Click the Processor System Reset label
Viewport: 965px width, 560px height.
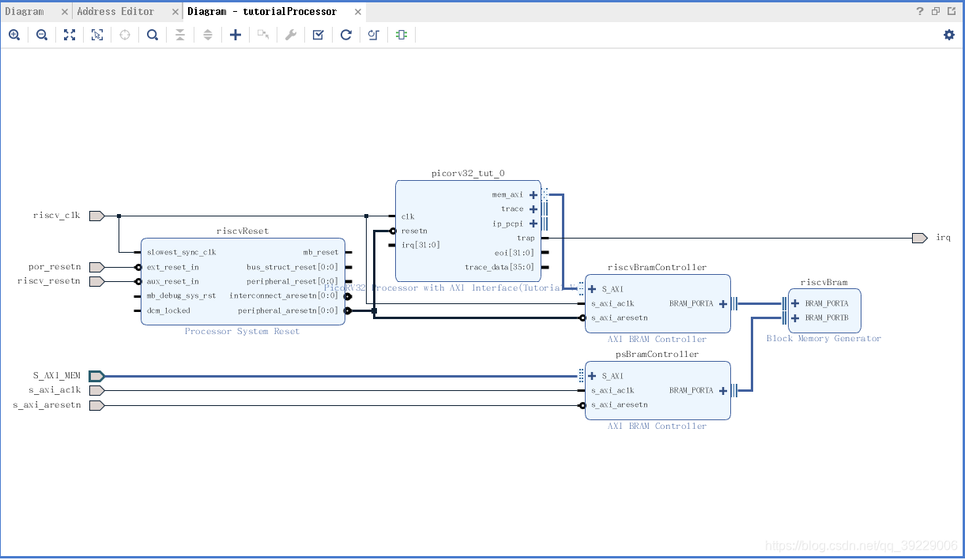[x=243, y=332]
